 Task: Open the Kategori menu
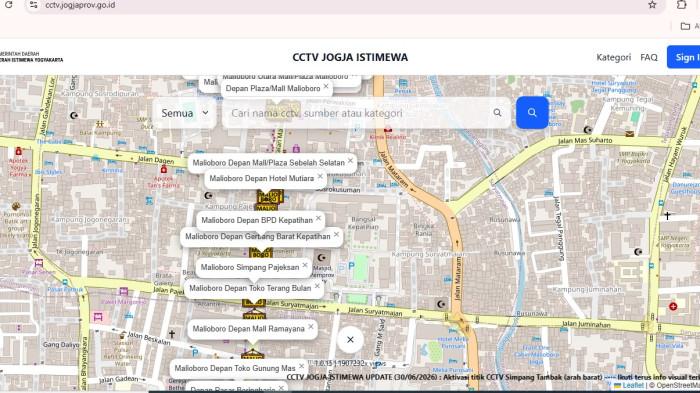click(x=613, y=57)
